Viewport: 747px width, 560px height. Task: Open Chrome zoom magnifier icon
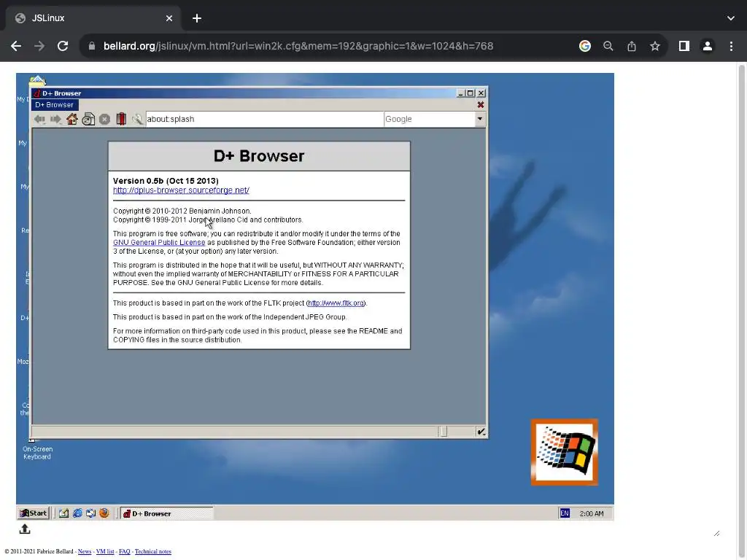(x=608, y=46)
